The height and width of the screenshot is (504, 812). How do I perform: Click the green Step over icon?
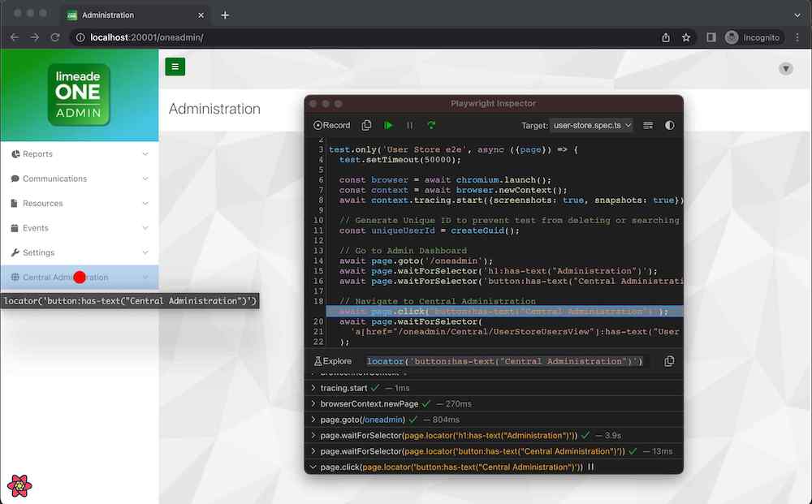point(431,125)
